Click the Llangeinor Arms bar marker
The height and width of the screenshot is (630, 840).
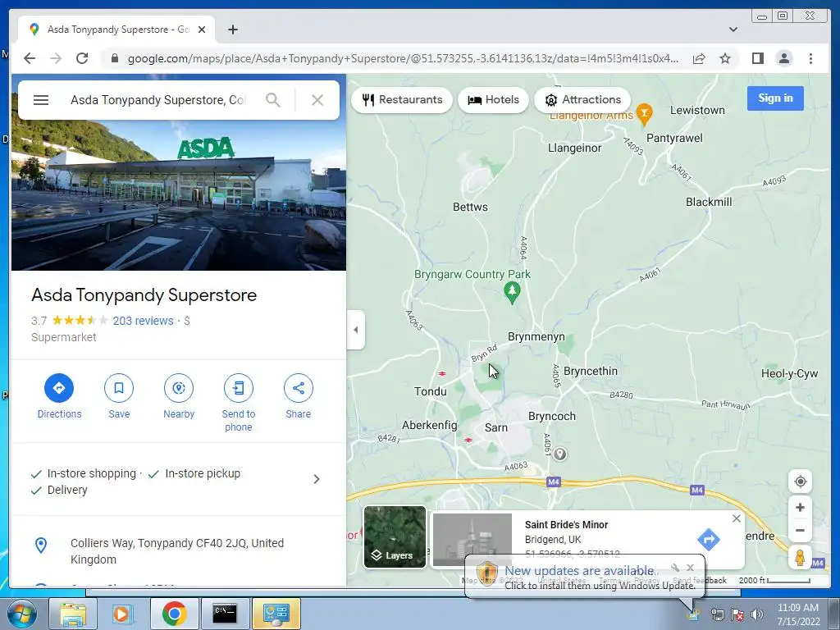pos(645,113)
